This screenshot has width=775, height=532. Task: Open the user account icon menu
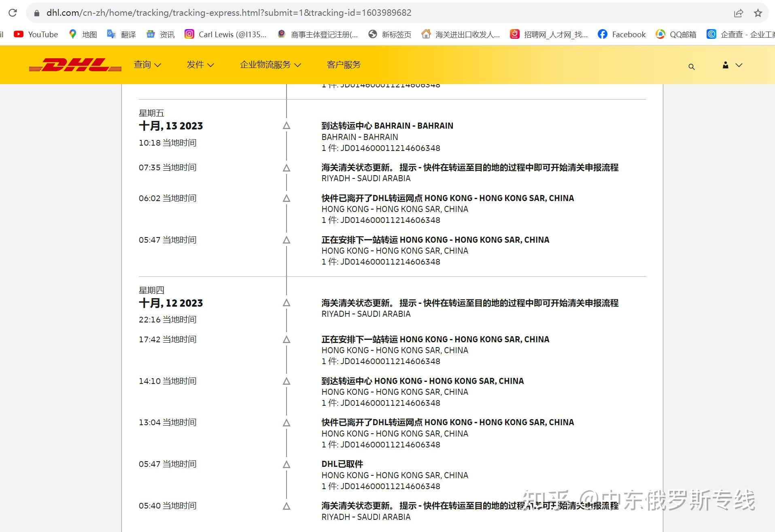(x=733, y=65)
